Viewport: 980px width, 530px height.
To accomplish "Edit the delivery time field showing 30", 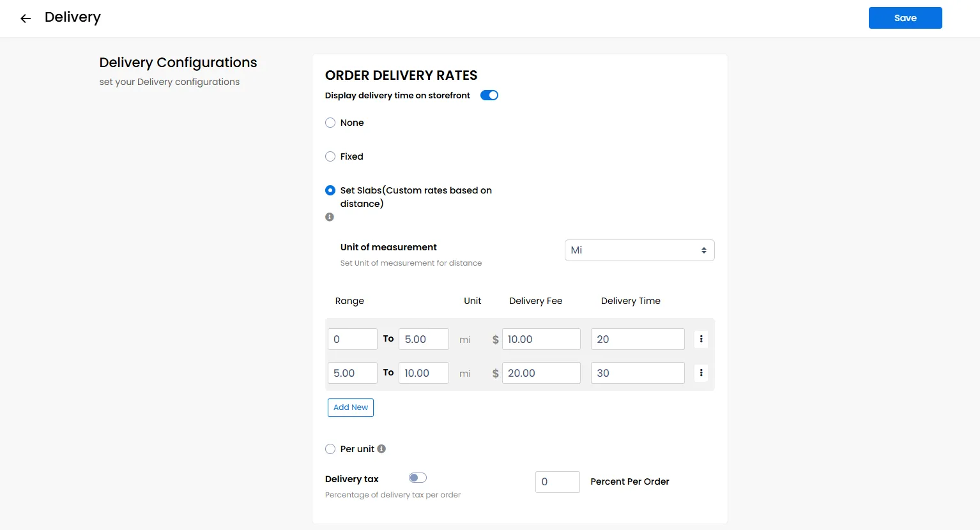I will pos(638,373).
